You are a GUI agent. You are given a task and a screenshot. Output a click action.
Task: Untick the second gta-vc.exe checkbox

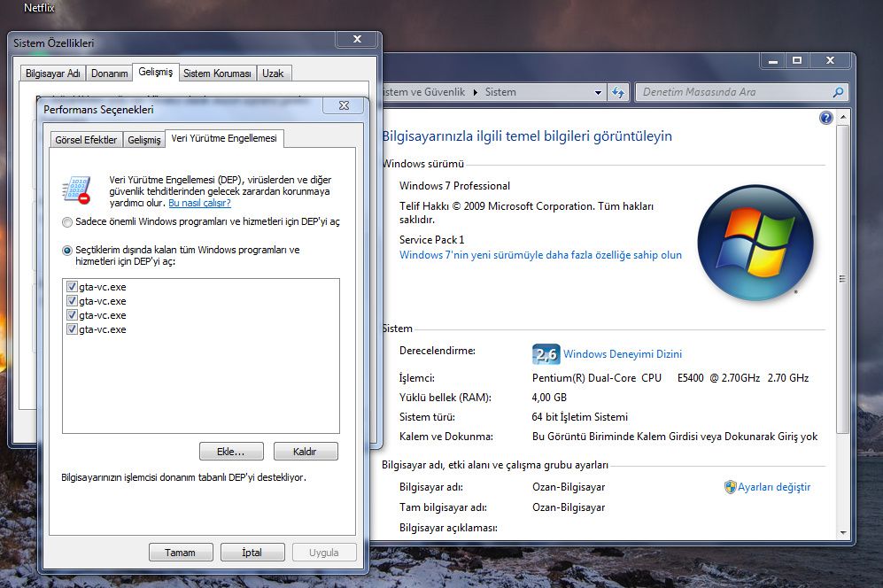point(72,301)
